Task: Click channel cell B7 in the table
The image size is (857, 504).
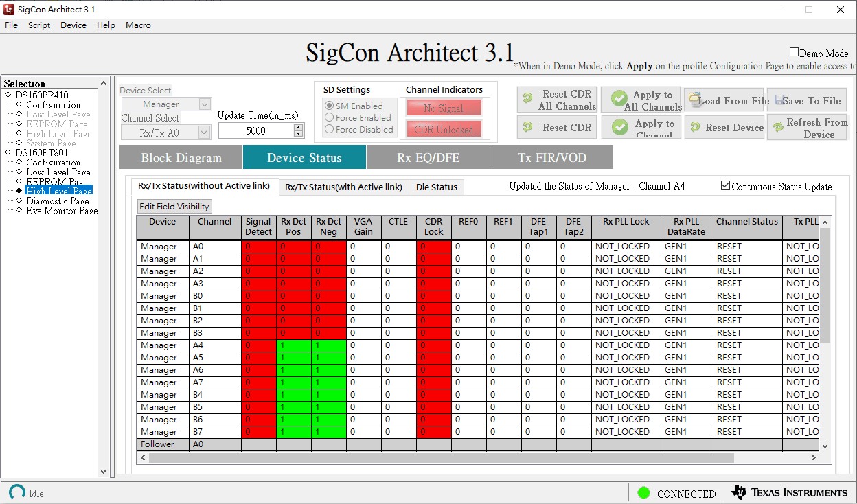Action: point(215,432)
